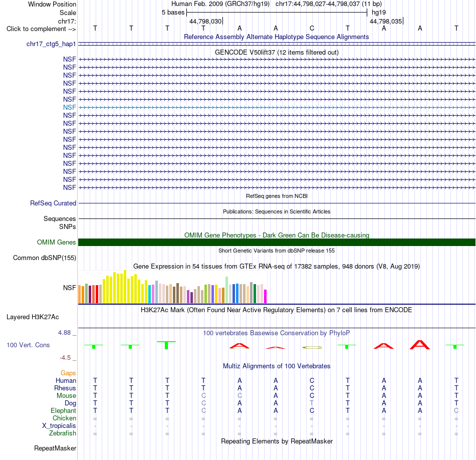Viewport: 476px width, 460px height.
Task: Click the Human species label
Action: pos(66,380)
